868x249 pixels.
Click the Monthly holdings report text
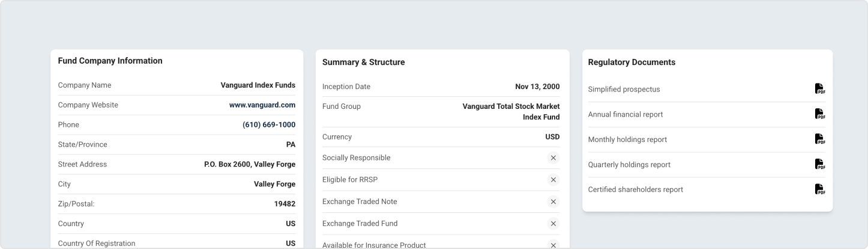[627, 140]
